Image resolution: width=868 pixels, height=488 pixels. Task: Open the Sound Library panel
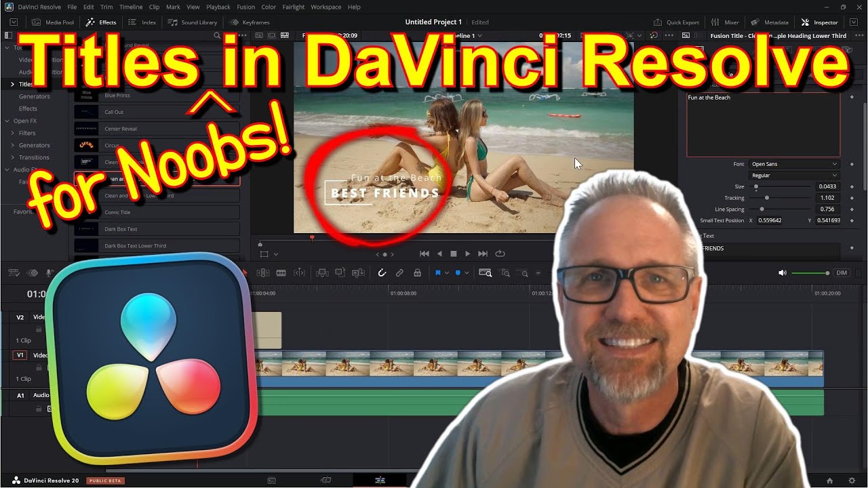(193, 22)
